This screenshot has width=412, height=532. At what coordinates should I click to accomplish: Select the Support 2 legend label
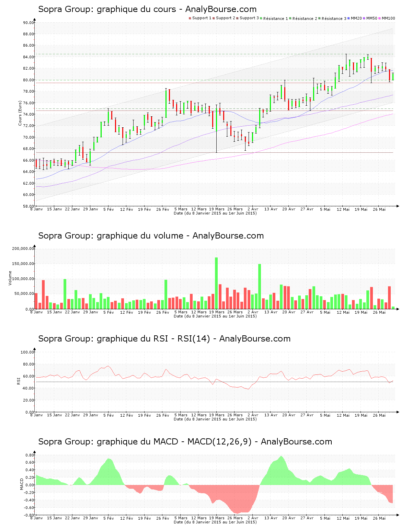tap(226, 18)
